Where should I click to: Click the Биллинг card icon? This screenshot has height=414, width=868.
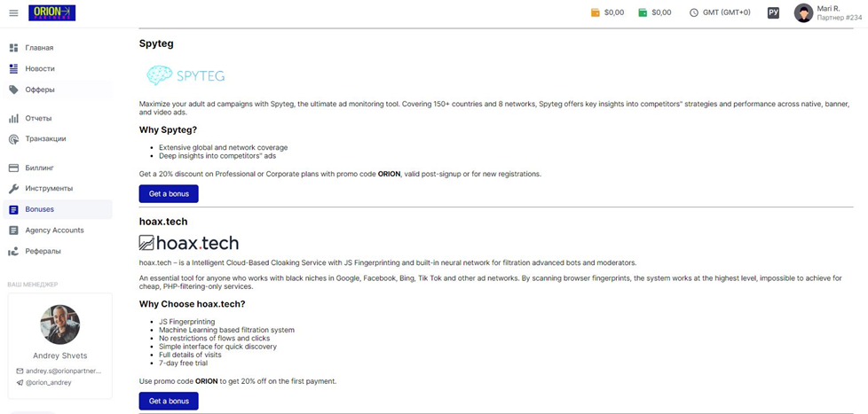14,168
